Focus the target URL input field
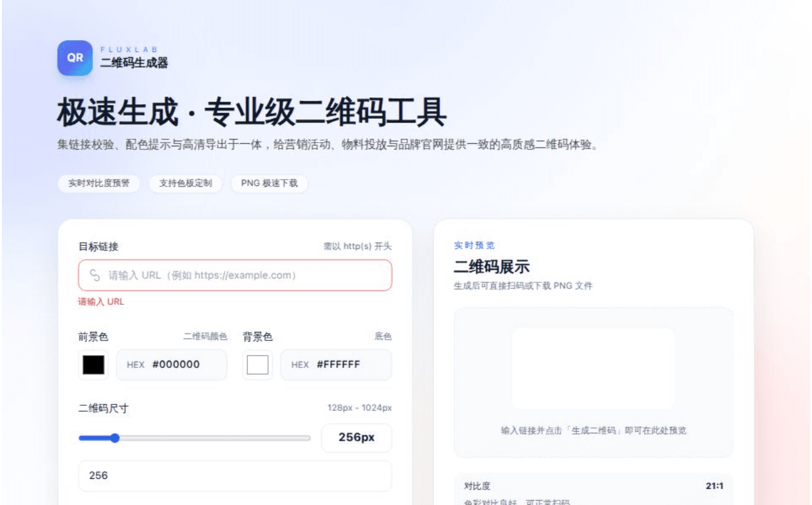 coord(235,275)
